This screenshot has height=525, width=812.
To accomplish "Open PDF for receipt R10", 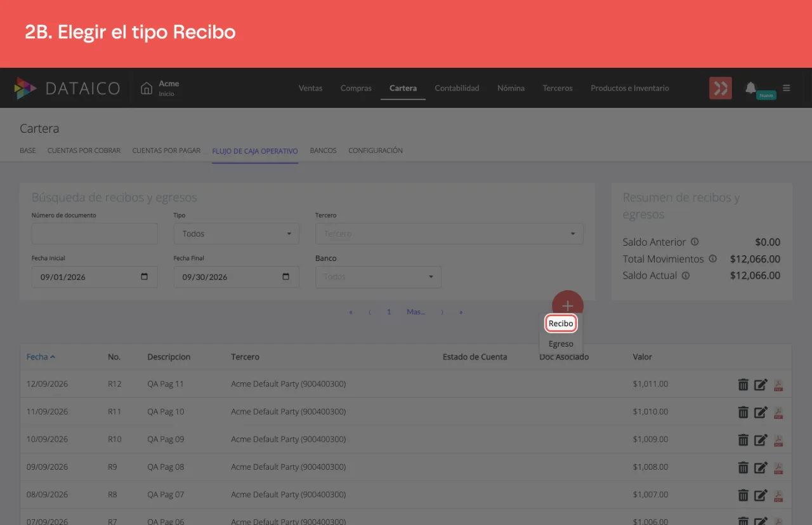I will [x=778, y=440].
